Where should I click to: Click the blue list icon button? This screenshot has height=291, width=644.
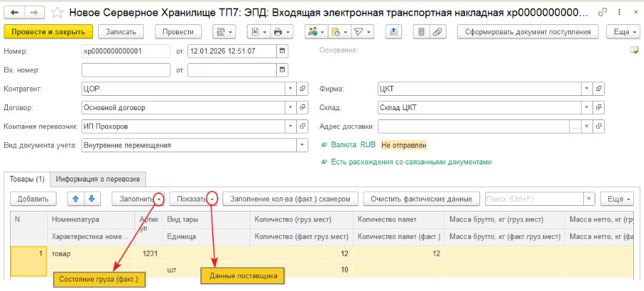tap(421, 31)
